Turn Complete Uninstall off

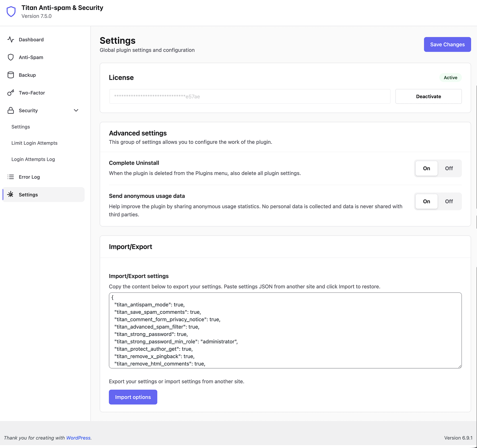point(449,168)
